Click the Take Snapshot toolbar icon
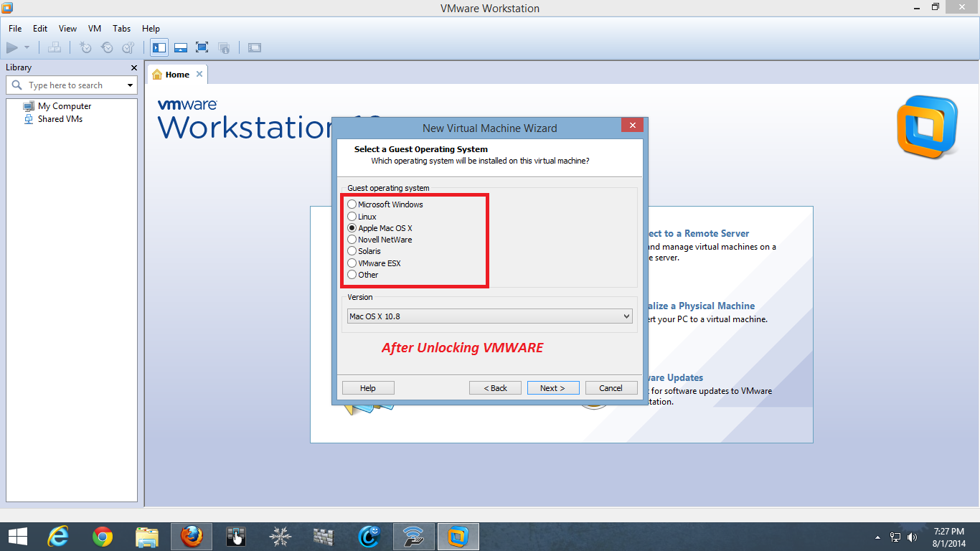 pyautogui.click(x=85, y=47)
